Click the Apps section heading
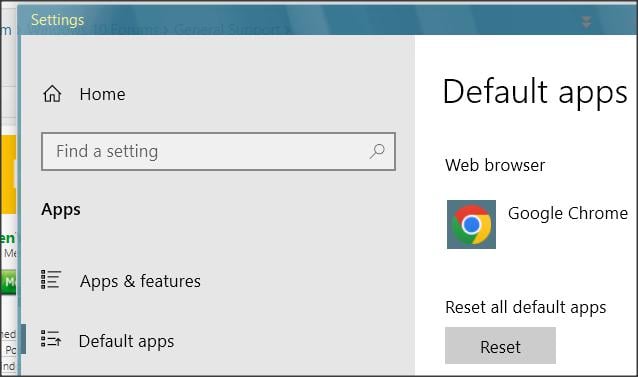This screenshot has width=638, height=377. click(x=61, y=210)
